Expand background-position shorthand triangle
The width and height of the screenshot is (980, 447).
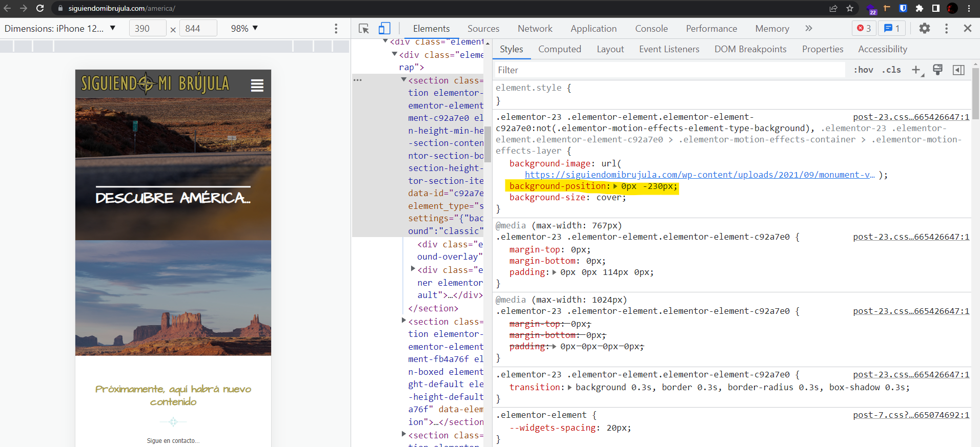pos(616,186)
